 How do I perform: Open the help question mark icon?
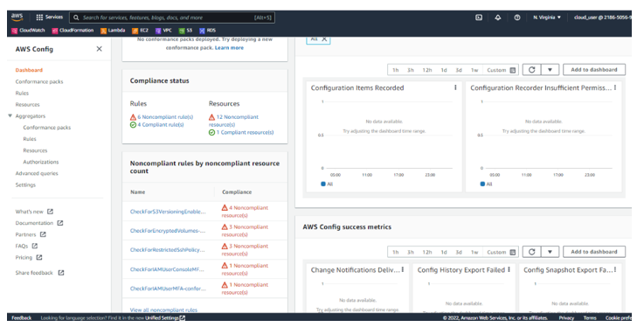click(517, 17)
